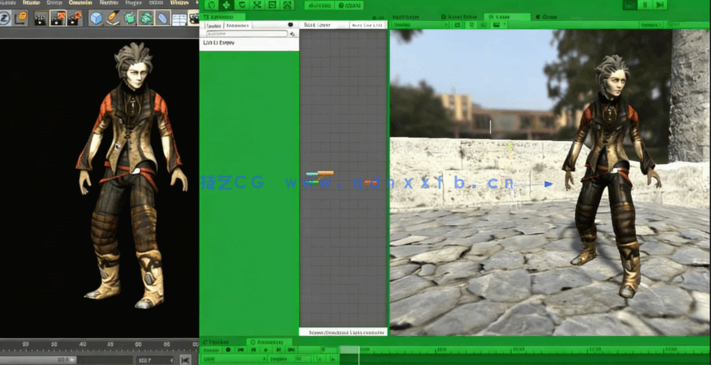Click the Unity Step frame button

click(660, 5)
